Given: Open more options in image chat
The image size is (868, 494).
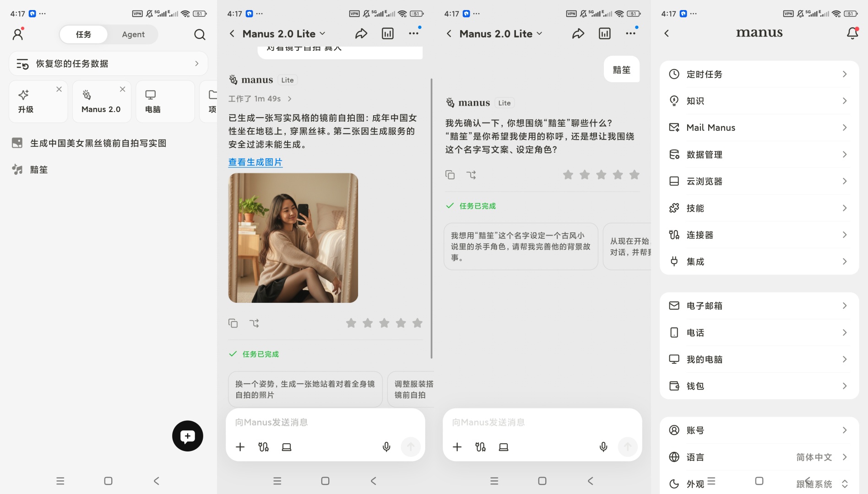Looking at the screenshot, I should pos(414,33).
